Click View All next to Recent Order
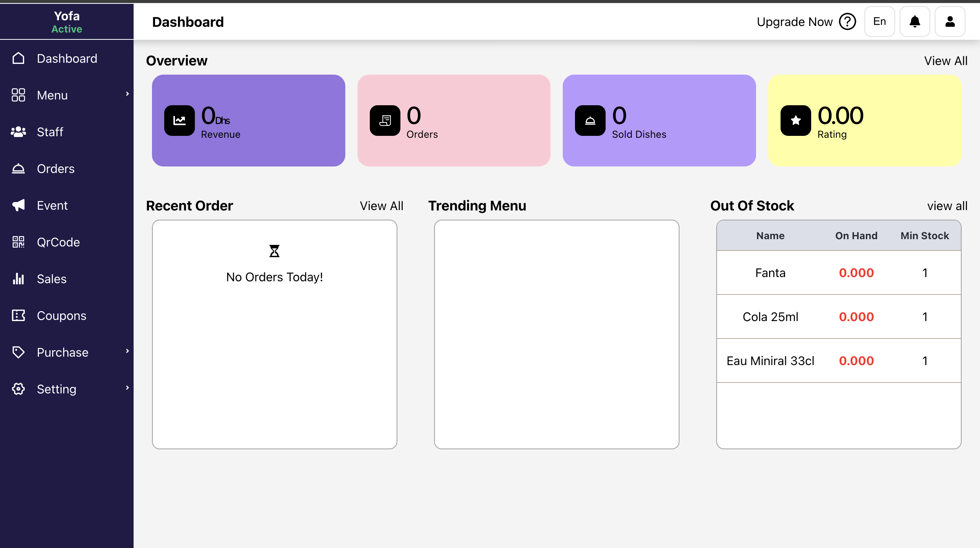Screen dimensions: 980x548 click(381, 206)
